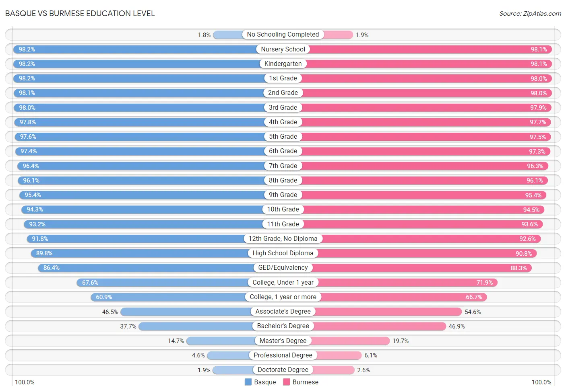The width and height of the screenshot is (566, 392).
Task: Click the Kindergarten category label
Action: pyautogui.click(x=283, y=64)
